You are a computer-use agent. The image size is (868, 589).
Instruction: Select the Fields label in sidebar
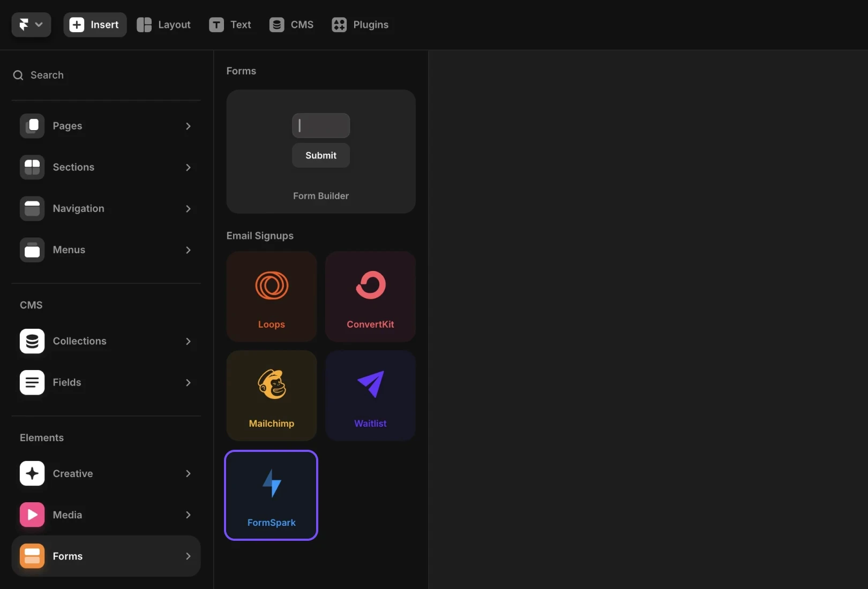point(67,382)
